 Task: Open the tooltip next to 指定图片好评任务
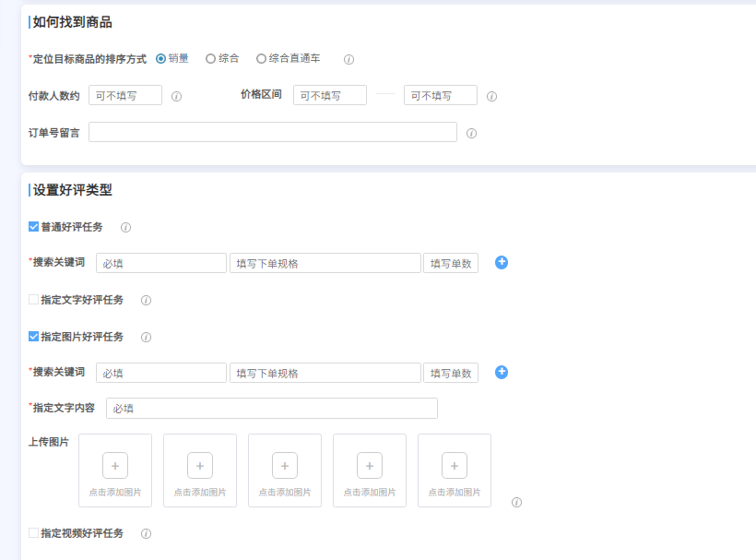[146, 337]
